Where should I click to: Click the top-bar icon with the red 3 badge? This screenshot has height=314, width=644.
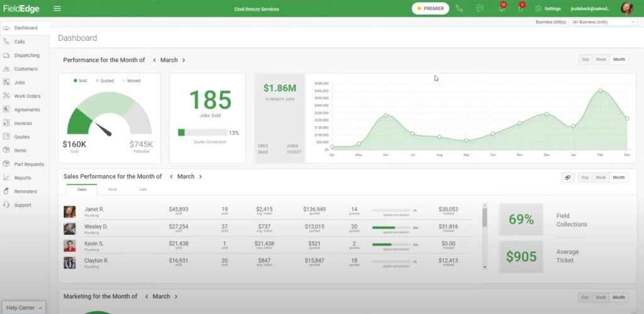(521, 8)
